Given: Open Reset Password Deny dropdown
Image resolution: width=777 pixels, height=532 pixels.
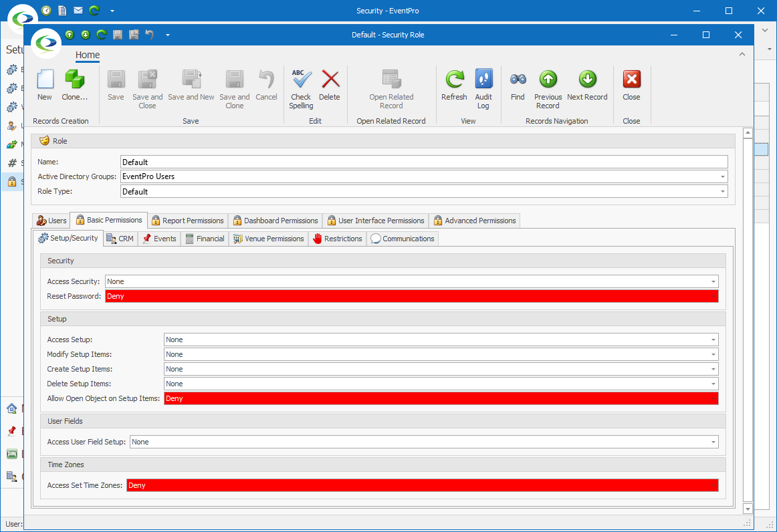Looking at the screenshot, I should pos(713,296).
